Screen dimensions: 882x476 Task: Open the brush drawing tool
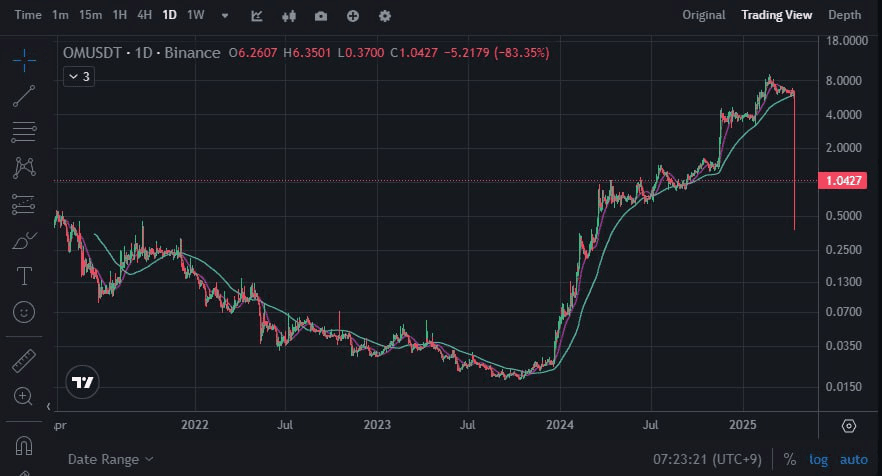25,241
